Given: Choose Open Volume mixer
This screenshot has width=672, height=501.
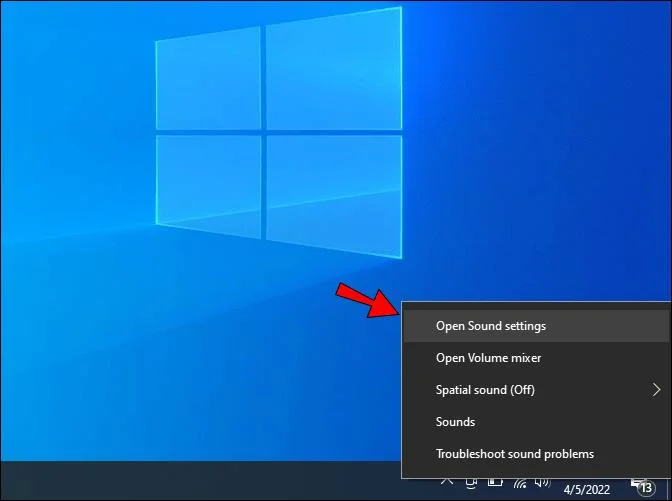Looking at the screenshot, I should click(536, 358).
